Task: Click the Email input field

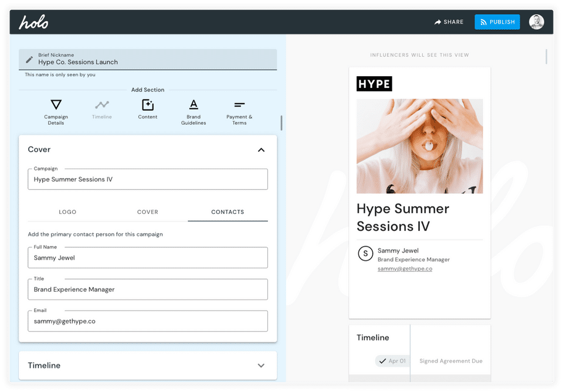Action: point(148,321)
